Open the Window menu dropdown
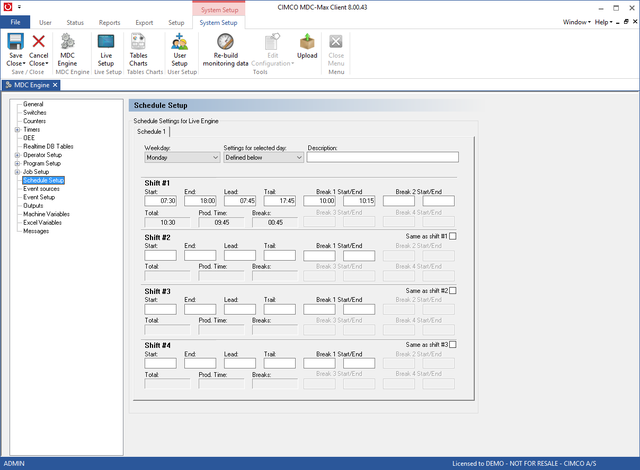This screenshot has height=470, width=640. pyautogui.click(x=576, y=22)
